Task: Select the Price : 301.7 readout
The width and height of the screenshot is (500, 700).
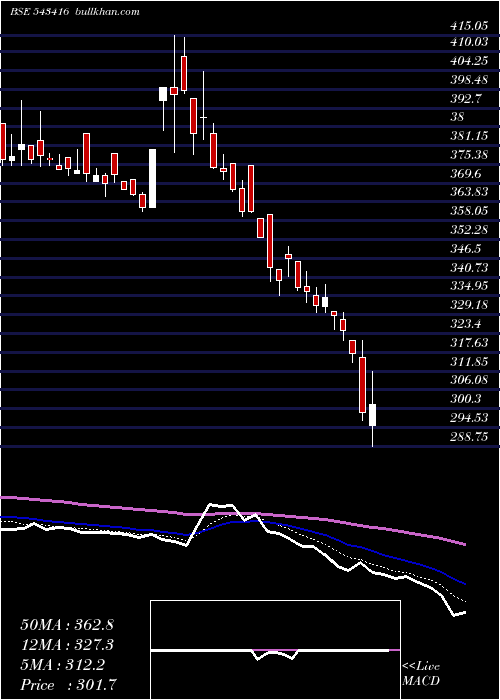Action: pyautogui.click(x=69, y=685)
